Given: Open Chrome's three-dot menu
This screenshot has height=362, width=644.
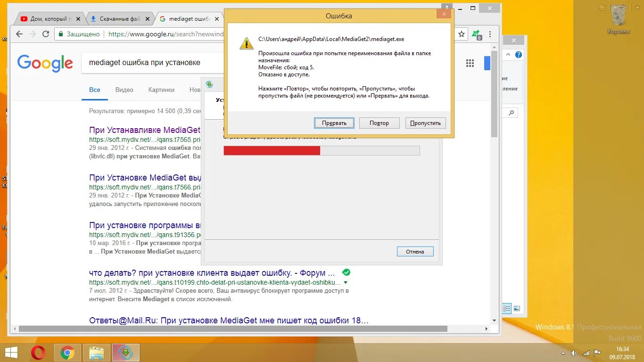Looking at the screenshot, I should 491,34.
